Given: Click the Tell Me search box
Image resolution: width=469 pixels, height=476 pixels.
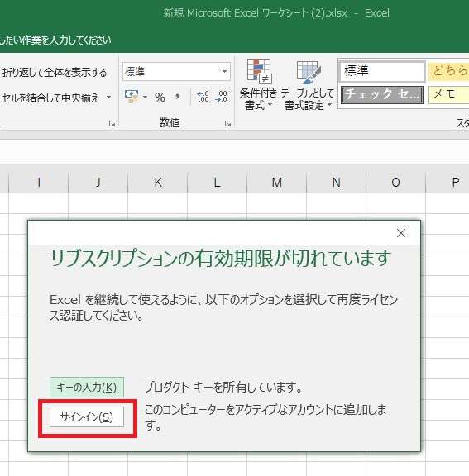Looking at the screenshot, I should tap(55, 40).
